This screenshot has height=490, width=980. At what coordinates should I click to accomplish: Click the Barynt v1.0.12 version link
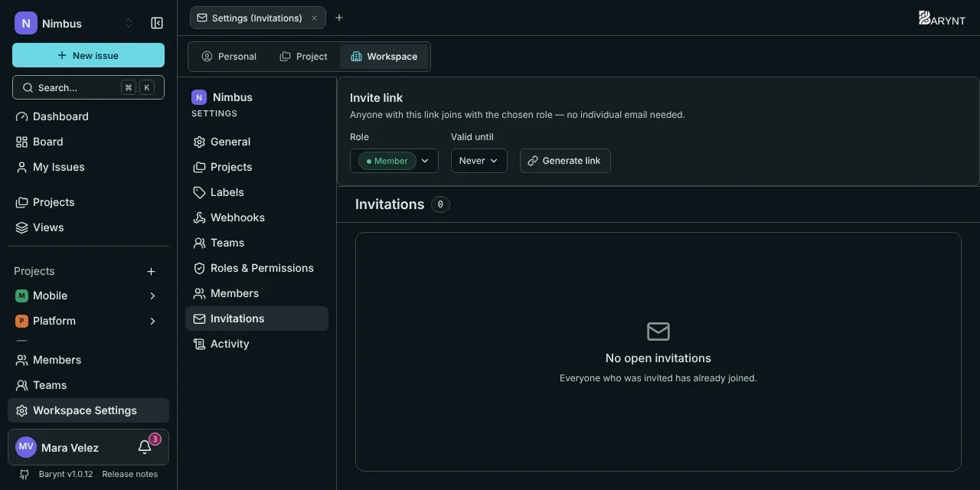click(x=66, y=474)
